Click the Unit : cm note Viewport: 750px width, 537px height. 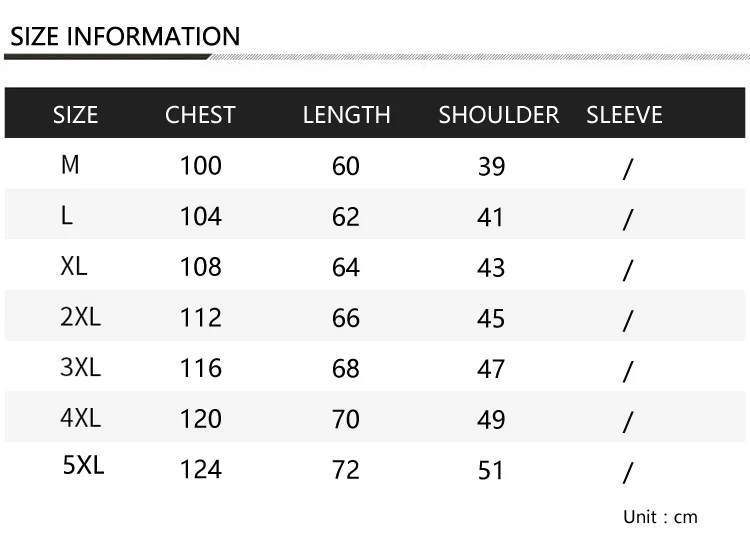[x=661, y=517]
